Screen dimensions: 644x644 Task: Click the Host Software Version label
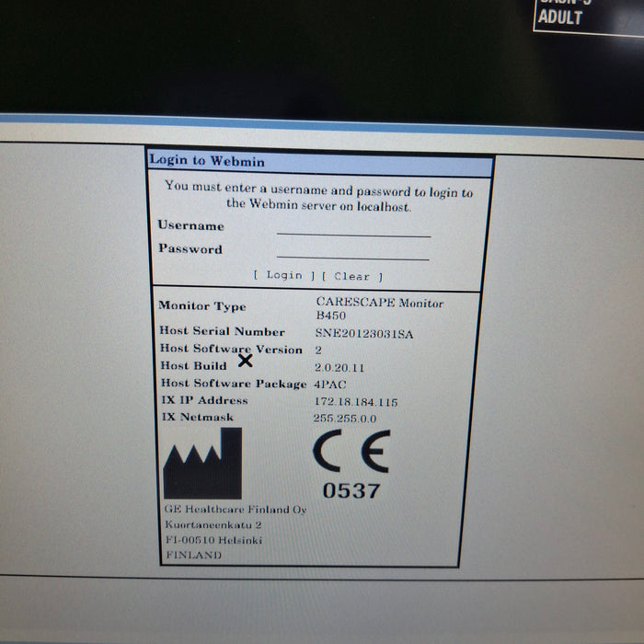pyautogui.click(x=231, y=349)
